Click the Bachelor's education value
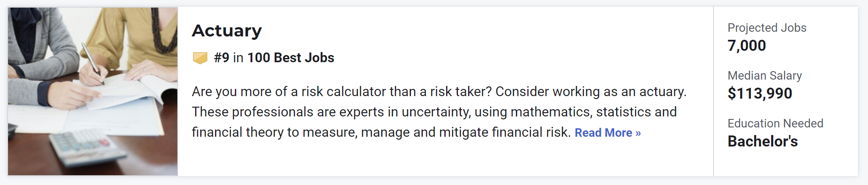 click(x=763, y=141)
